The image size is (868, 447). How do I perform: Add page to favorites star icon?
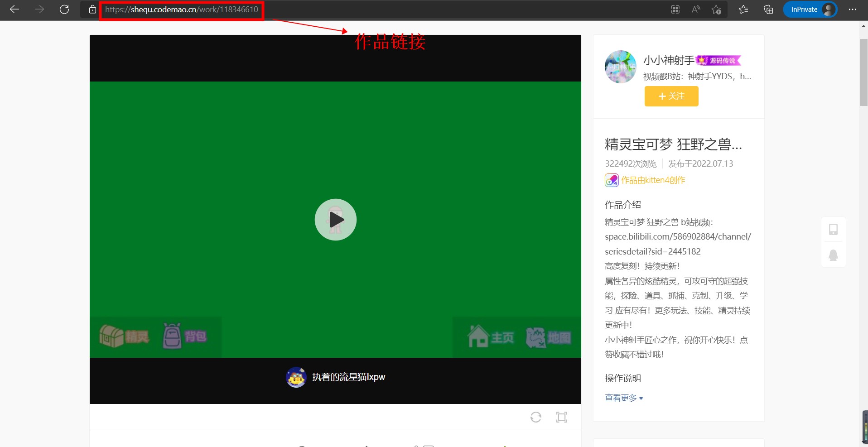tap(716, 10)
